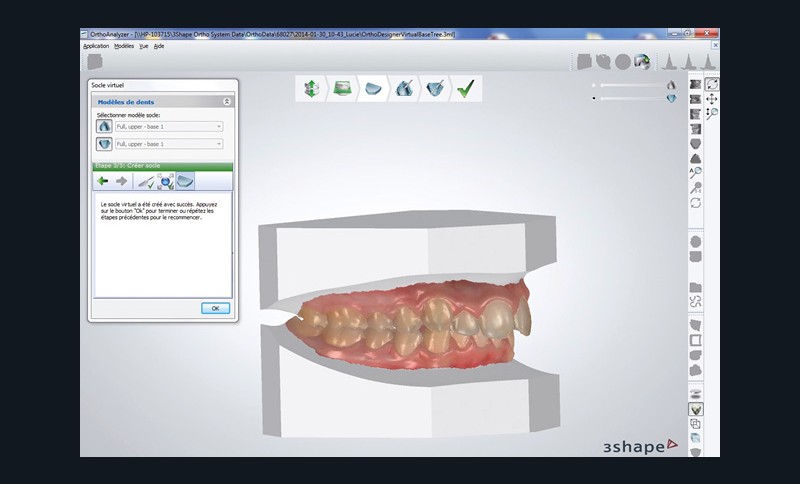This screenshot has height=484, width=800.
Task: Collapse the Modèles de dents section
Action: tap(227, 102)
